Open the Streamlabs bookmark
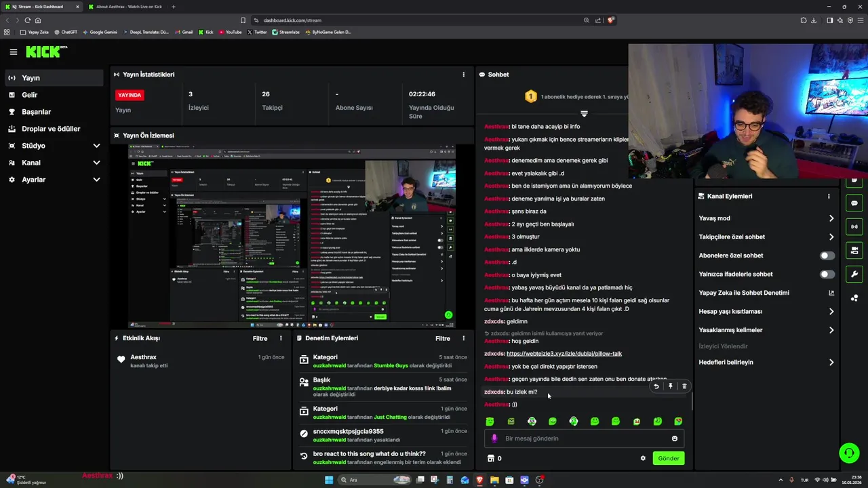The width and height of the screenshot is (868, 488). pos(285,32)
